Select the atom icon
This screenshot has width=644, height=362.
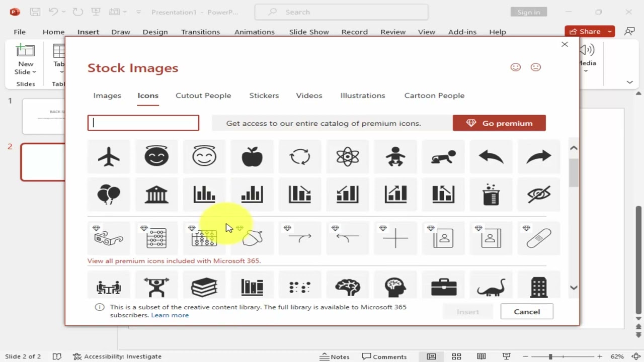348,156
